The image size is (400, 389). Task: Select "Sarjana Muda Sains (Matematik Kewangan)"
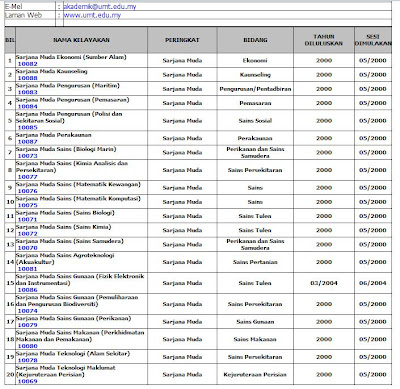coord(78,184)
